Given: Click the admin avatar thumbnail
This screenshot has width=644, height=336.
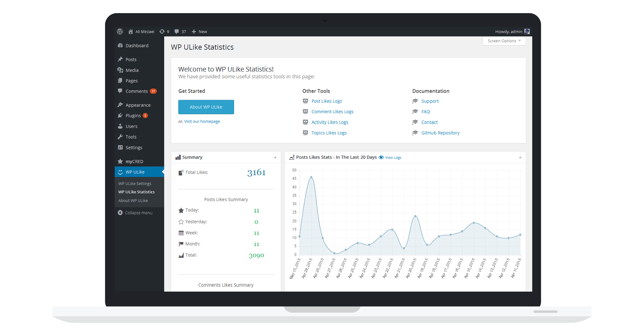Looking at the screenshot, I should tap(527, 32).
